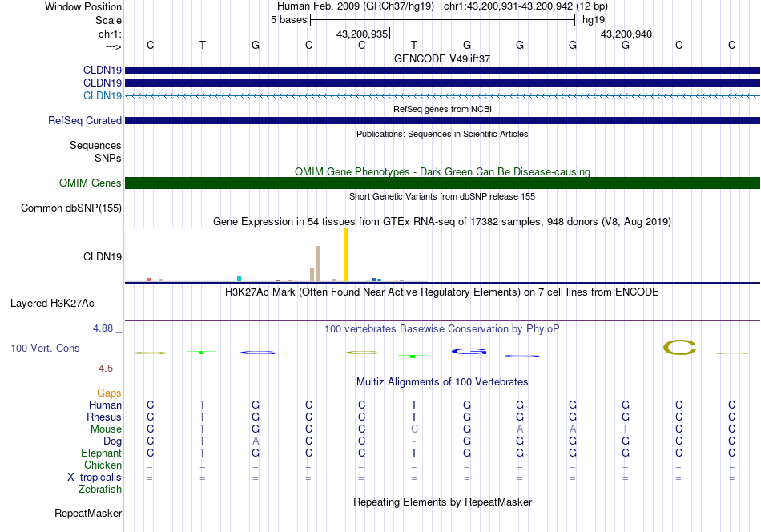This screenshot has height=532, width=761.
Task: Click the red GTEx expression bar
Action: (150, 280)
